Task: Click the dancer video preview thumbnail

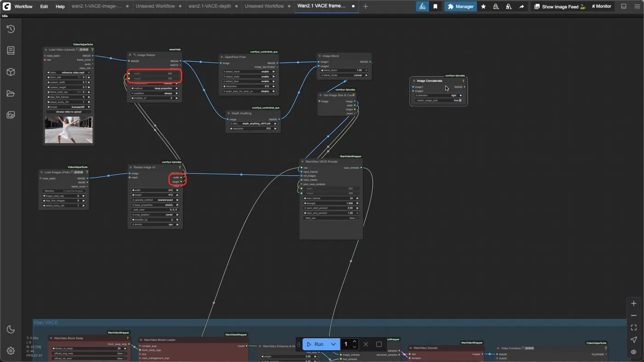Action: tap(69, 130)
